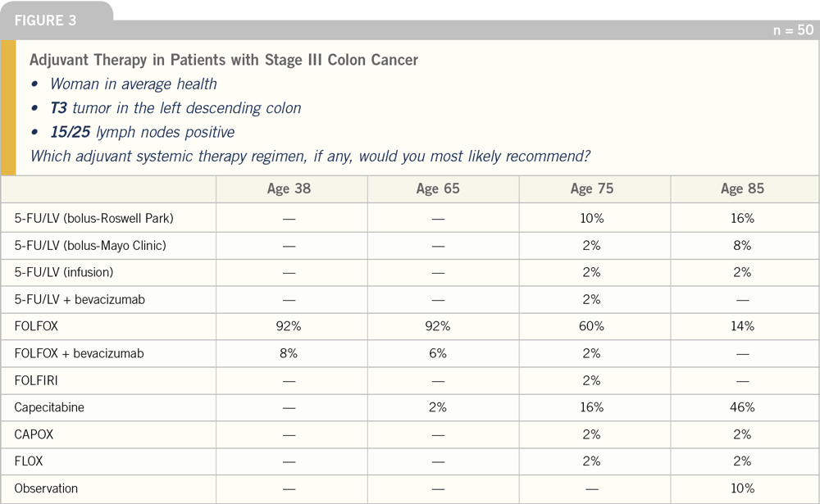Click the title Adjuvant Therapy in Patients heading
The height and width of the screenshot is (504, 820).
(224, 60)
